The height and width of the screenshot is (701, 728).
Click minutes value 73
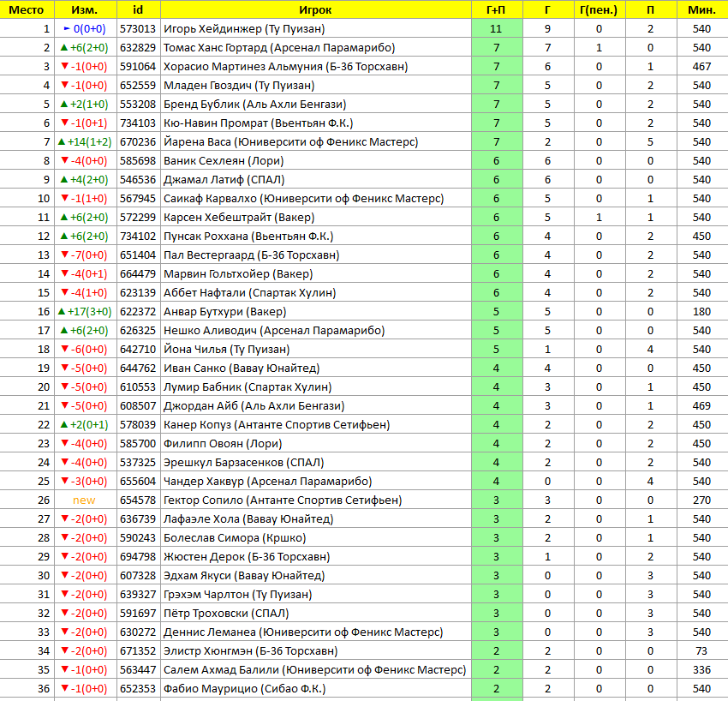[701, 650]
